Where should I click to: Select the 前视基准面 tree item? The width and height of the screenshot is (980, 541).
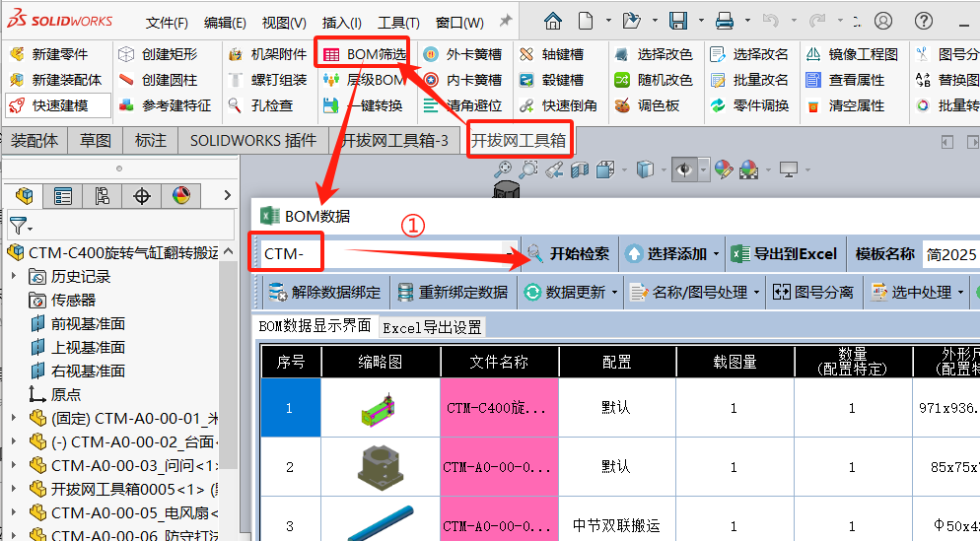coord(78,323)
